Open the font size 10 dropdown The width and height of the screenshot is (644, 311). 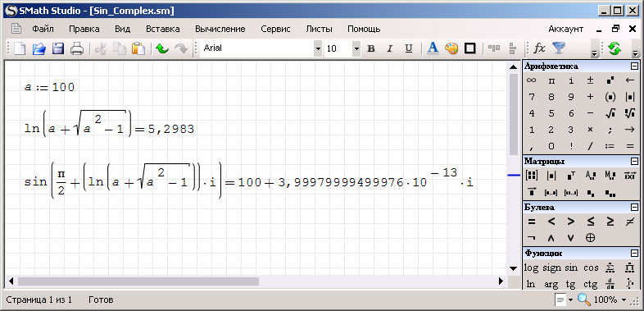(356, 48)
